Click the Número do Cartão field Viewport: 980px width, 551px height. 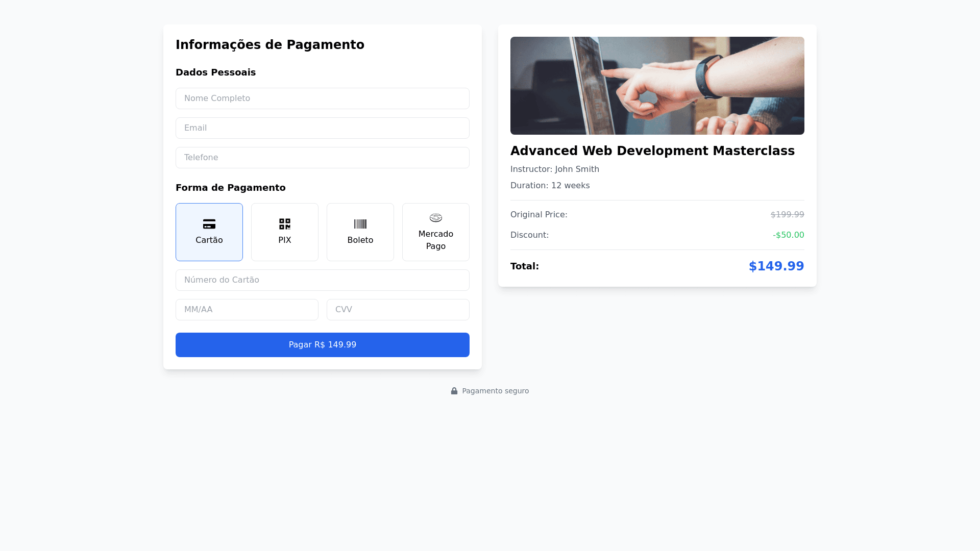(x=323, y=280)
